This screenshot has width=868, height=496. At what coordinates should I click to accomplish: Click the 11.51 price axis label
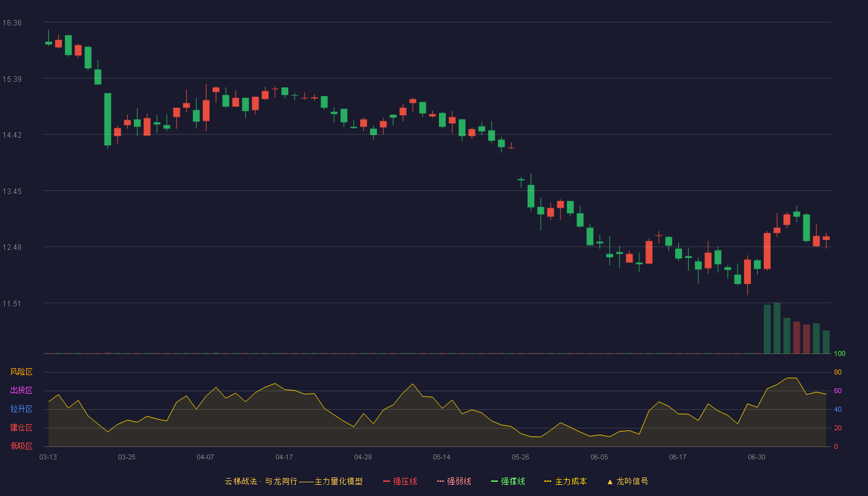click(x=12, y=304)
